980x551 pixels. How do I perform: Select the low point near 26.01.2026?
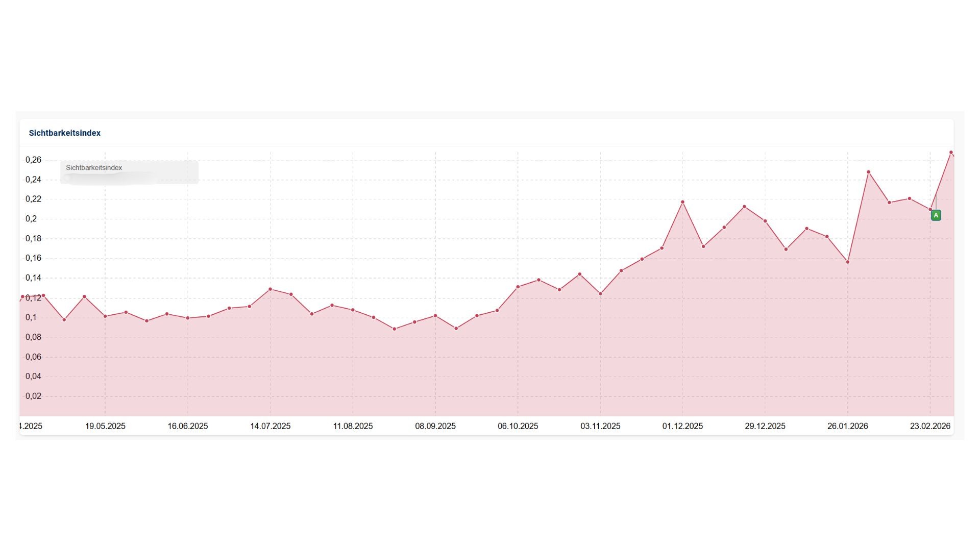pos(847,261)
